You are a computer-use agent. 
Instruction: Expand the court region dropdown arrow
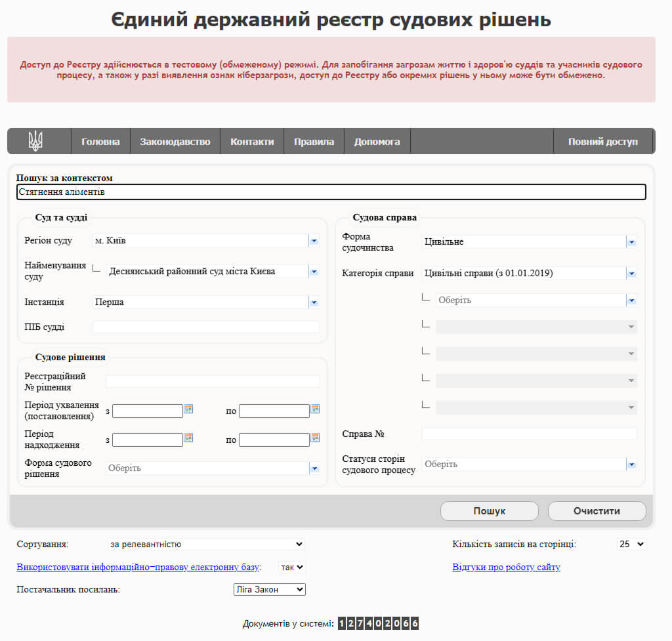tap(314, 241)
